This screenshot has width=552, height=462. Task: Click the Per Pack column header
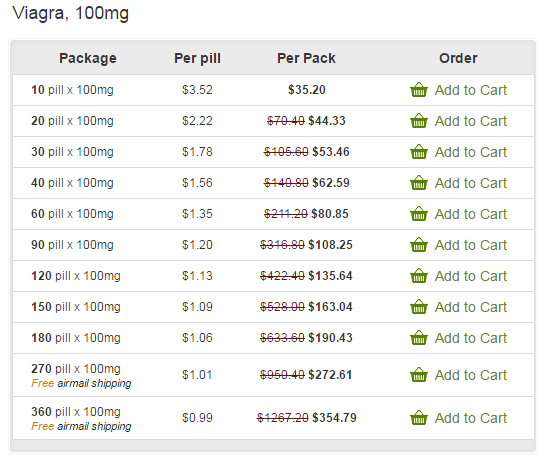(x=306, y=58)
